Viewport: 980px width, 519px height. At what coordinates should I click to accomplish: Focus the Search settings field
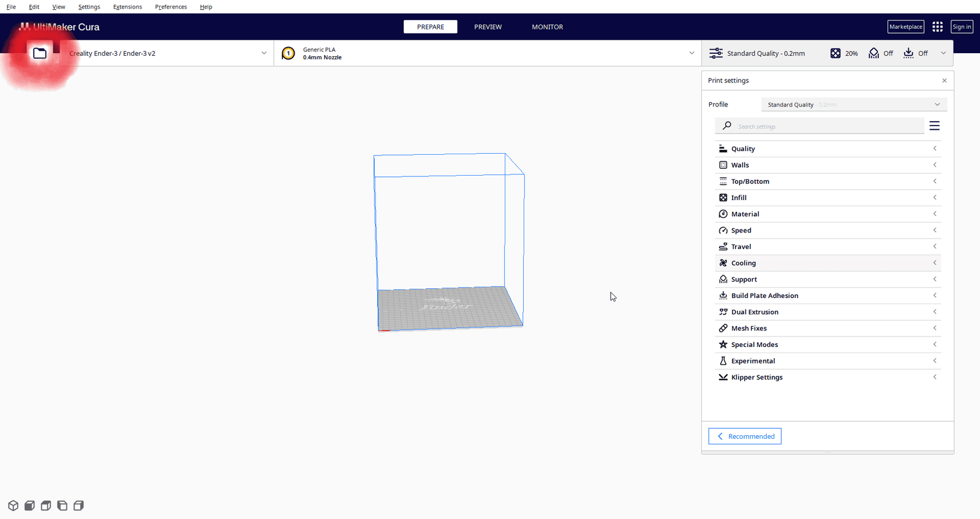(x=820, y=126)
